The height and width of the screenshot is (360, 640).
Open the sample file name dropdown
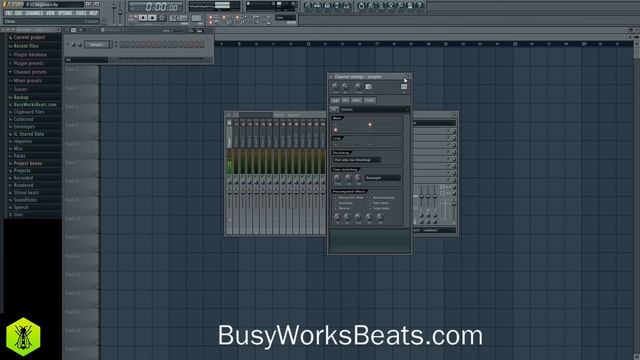tap(374, 109)
